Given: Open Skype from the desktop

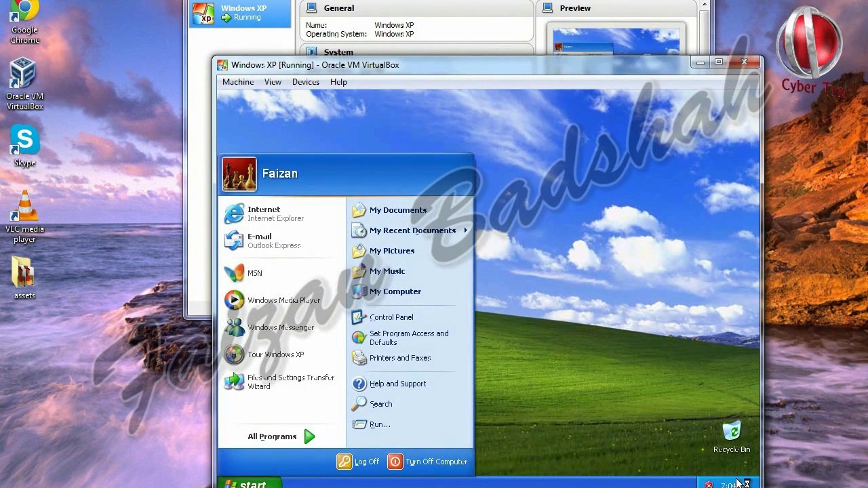Looking at the screenshot, I should pos(24,146).
